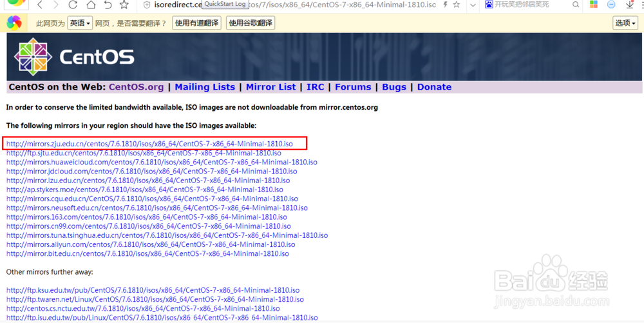Open the 选项 options dropdown
Viewport: 644px width, 323px height.
[x=625, y=23]
